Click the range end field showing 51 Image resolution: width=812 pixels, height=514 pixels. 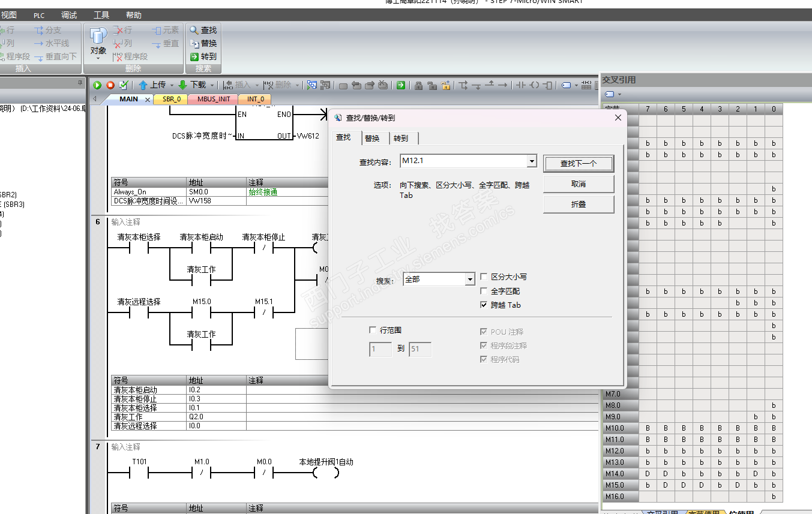[420, 349]
